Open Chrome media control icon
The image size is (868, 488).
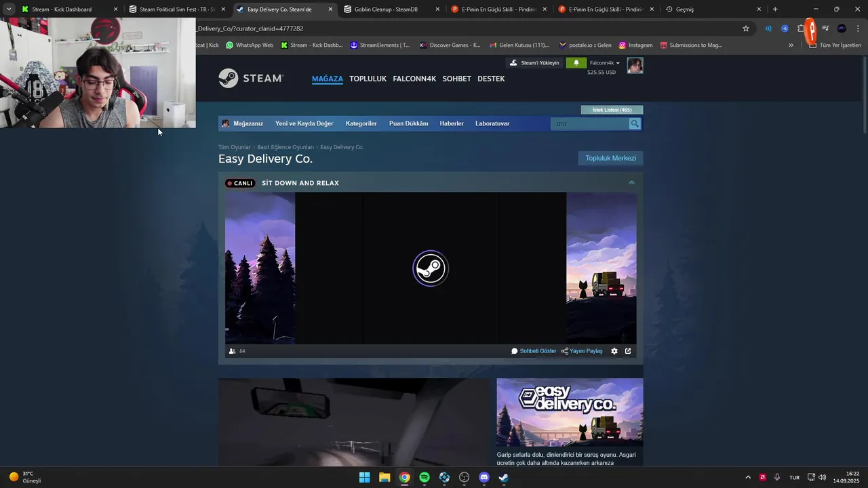tap(825, 28)
